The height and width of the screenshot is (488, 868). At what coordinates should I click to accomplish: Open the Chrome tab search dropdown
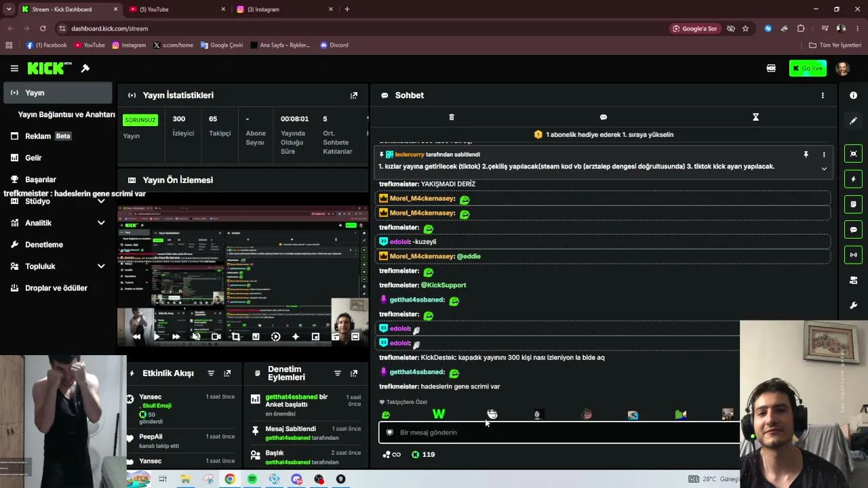tap(8, 9)
